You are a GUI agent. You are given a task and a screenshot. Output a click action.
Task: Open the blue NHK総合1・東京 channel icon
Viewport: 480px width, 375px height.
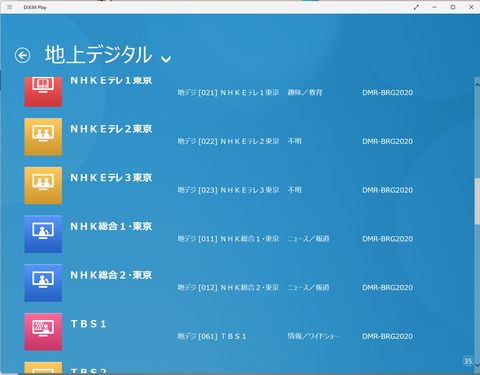pyautogui.click(x=43, y=234)
